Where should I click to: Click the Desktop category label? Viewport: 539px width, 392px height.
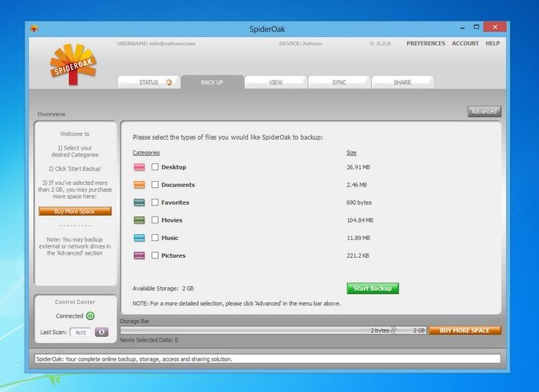[174, 167]
